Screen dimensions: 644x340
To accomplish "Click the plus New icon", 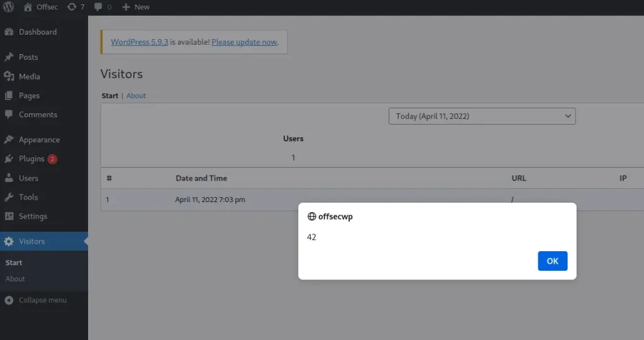I will click(126, 7).
